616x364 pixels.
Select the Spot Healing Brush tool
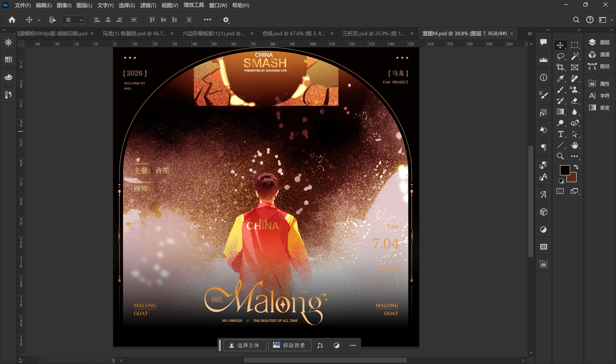[574, 78]
